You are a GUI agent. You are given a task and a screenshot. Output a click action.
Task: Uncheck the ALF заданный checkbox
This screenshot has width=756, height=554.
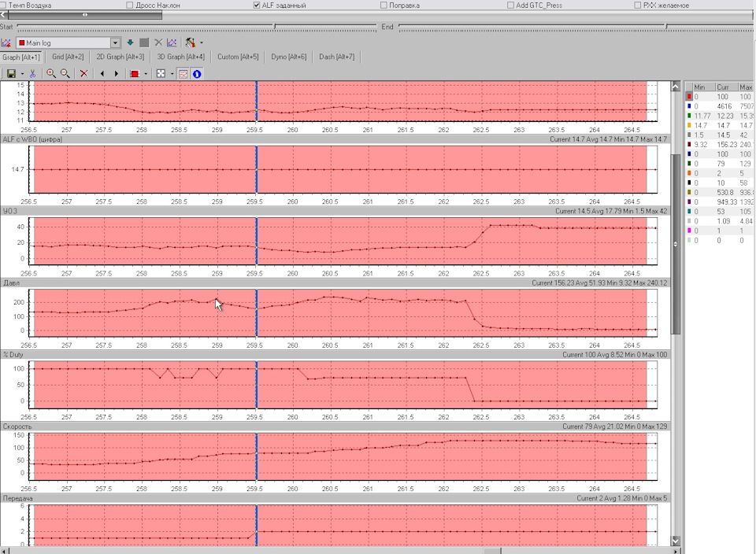(x=257, y=5)
